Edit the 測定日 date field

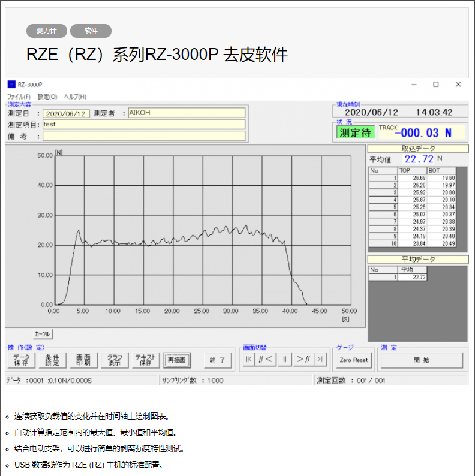(66, 113)
